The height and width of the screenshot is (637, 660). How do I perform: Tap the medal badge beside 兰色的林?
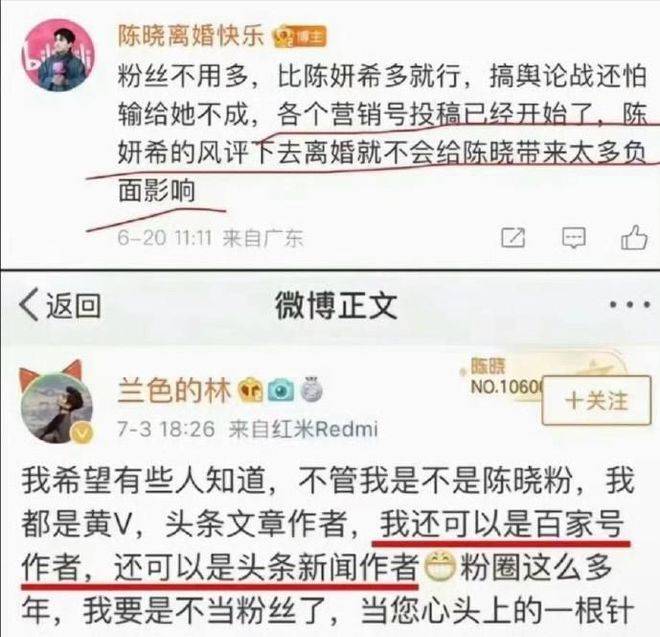point(311,389)
